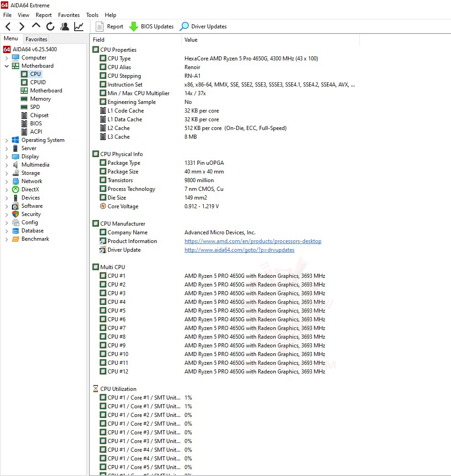Viewport: 451px width, 476px height.
Task: Select the Engineering Sample row
Action: pyautogui.click(x=225, y=102)
